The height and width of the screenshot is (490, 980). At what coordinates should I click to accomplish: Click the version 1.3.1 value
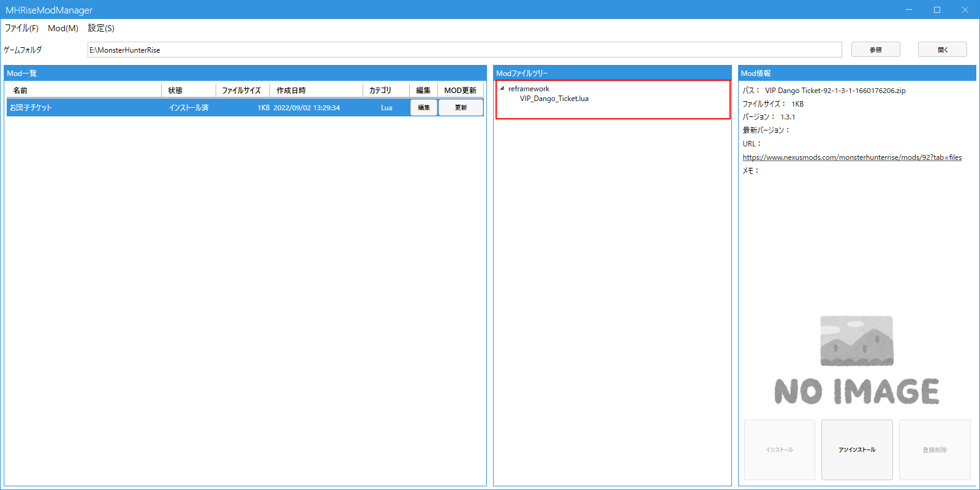pos(788,117)
